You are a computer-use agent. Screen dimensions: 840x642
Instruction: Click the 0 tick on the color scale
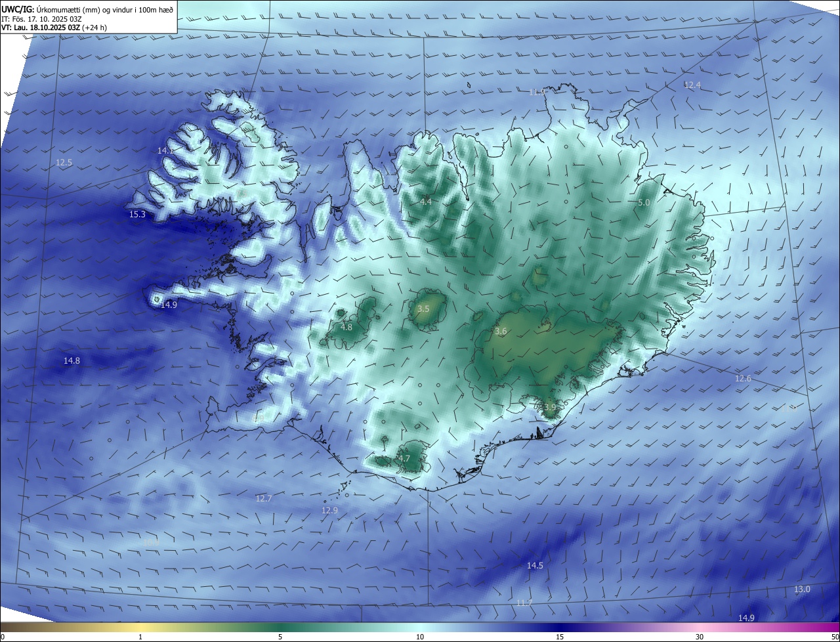tap(3, 637)
